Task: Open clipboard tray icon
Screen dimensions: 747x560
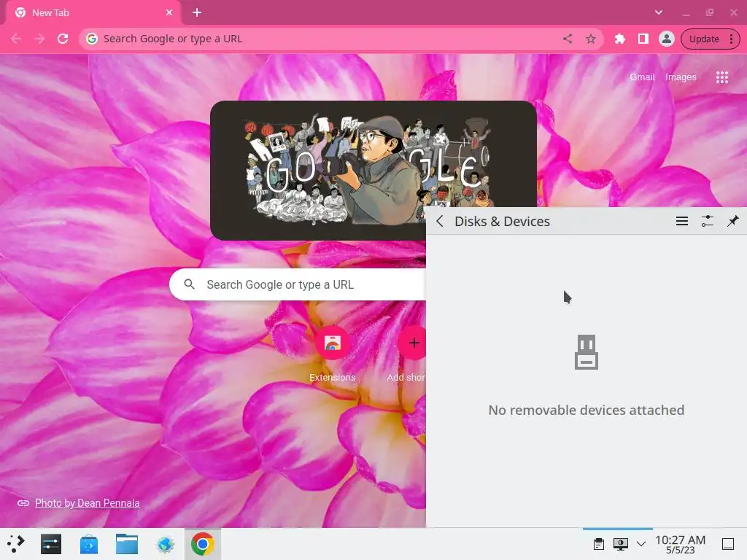Action: pyautogui.click(x=599, y=544)
